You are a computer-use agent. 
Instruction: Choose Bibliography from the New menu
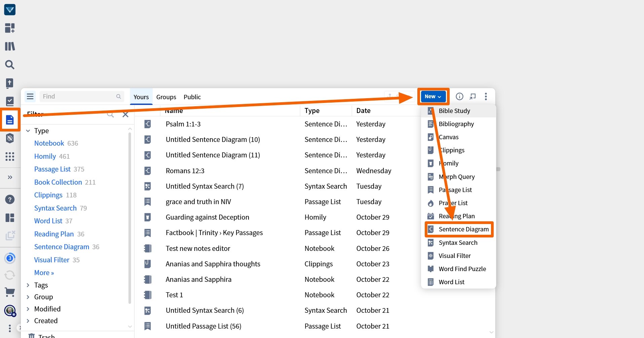click(x=458, y=124)
